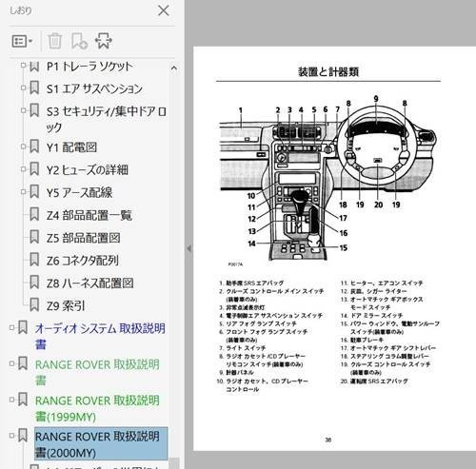Click bookmark ribbon icon beside Z4 部品配置一覧

pyautogui.click(x=34, y=214)
